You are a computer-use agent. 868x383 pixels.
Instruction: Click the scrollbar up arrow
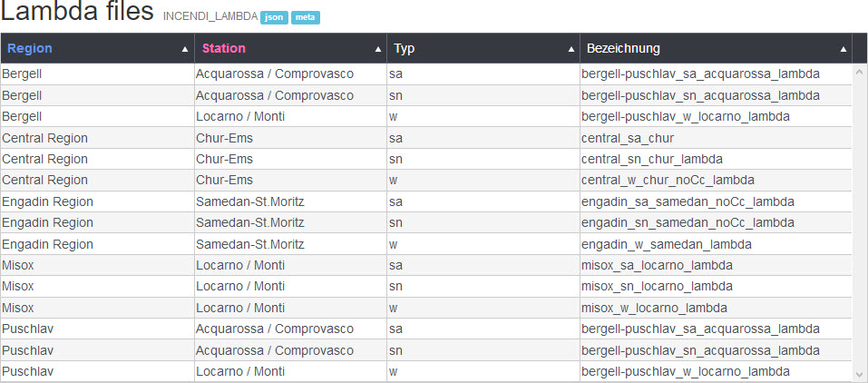859,72
